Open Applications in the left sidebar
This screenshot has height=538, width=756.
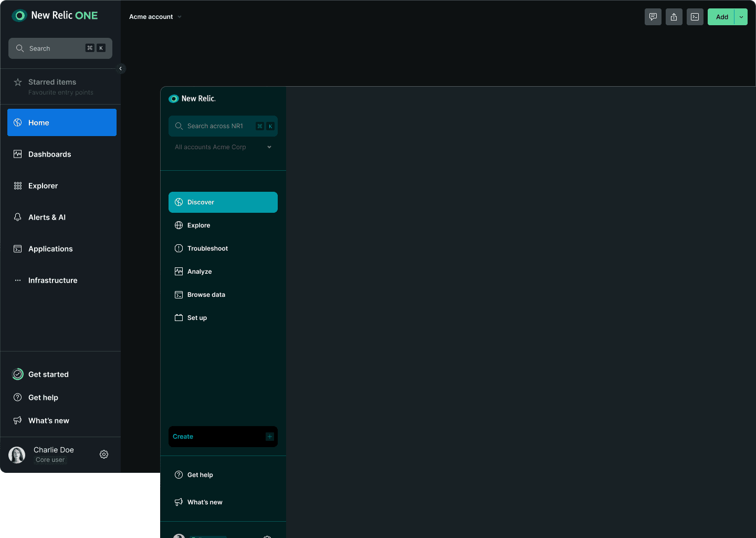62,249
